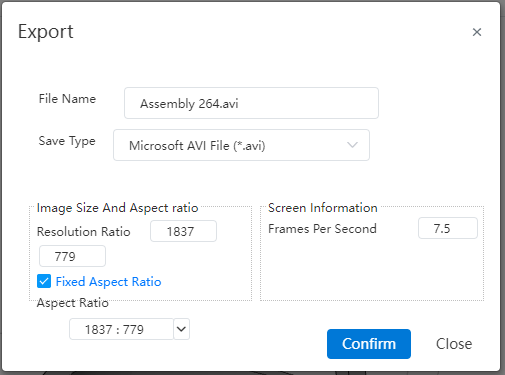Close the Export dialog with the X icon

[477, 32]
